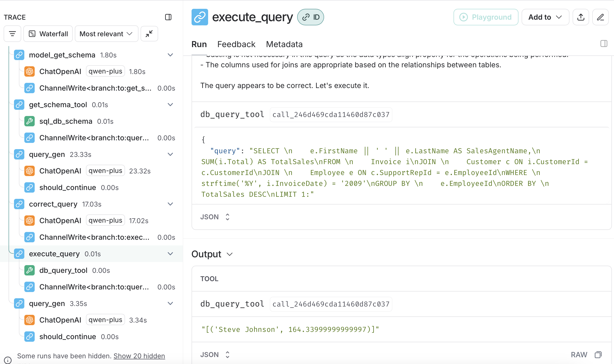Viewport: 614px width, 364px height.
Task: Toggle the right side panel icon
Action: [604, 43]
